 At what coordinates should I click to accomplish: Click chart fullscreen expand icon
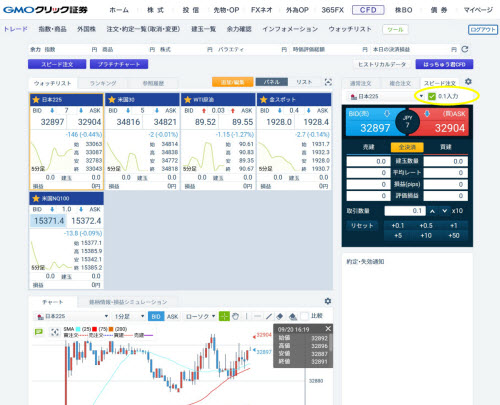tap(54, 332)
